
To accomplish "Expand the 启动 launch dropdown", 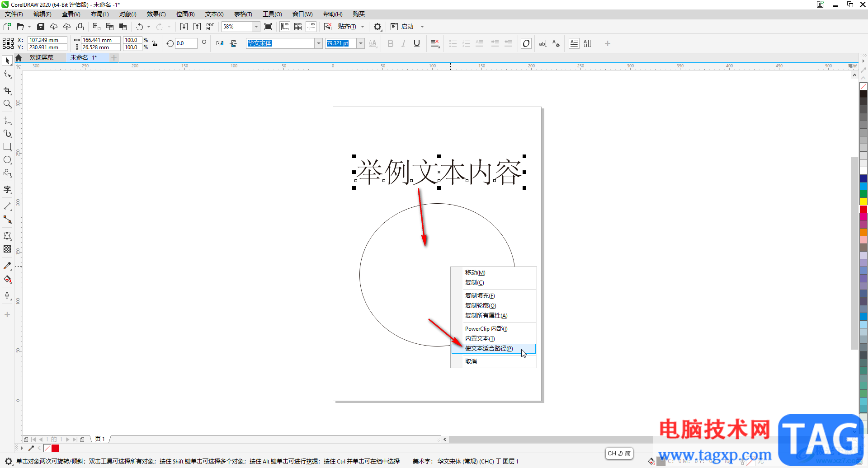I will [422, 27].
